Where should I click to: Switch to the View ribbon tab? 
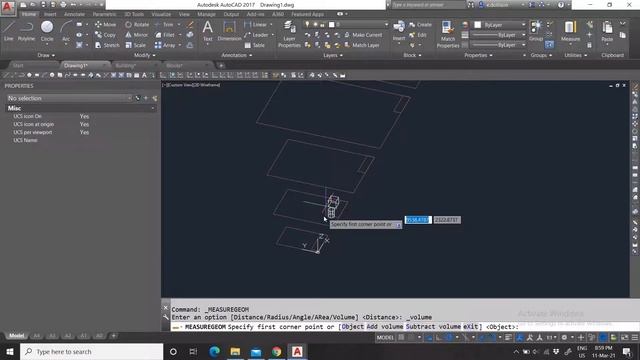coord(184,14)
